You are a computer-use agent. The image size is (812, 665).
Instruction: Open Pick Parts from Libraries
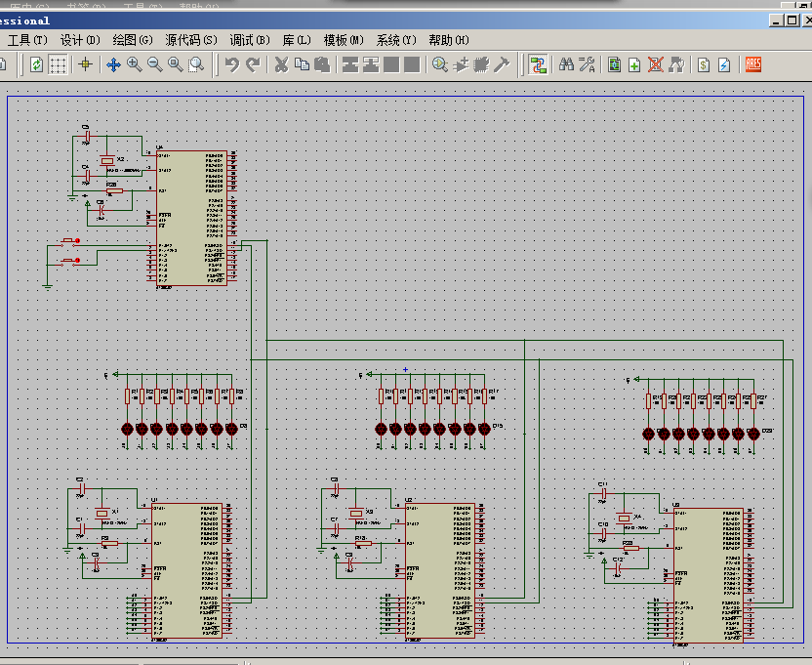point(439,64)
